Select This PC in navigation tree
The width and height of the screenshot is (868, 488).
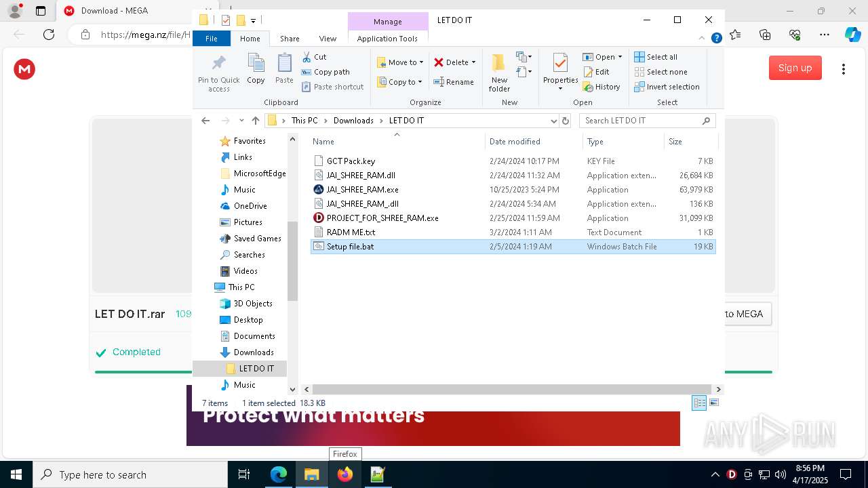(241, 287)
